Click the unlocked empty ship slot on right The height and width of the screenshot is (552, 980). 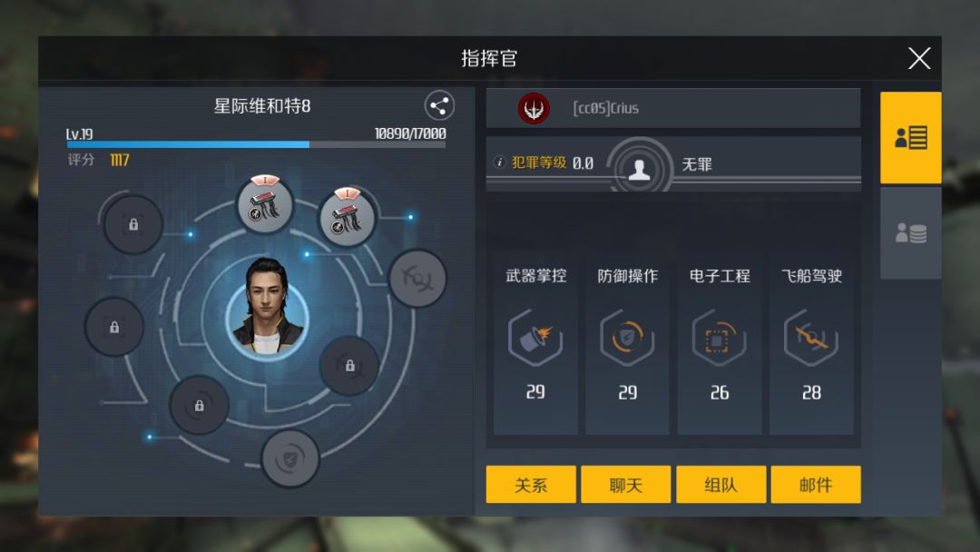(416, 278)
